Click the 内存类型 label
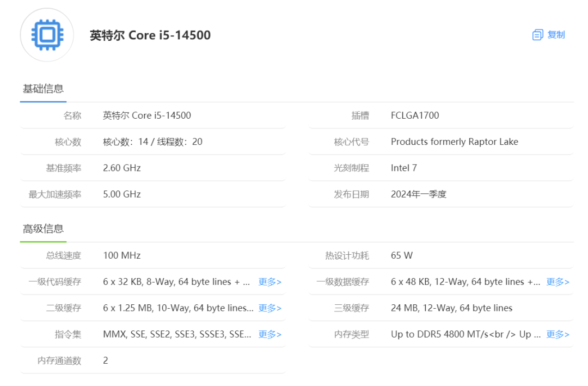 pos(351,334)
